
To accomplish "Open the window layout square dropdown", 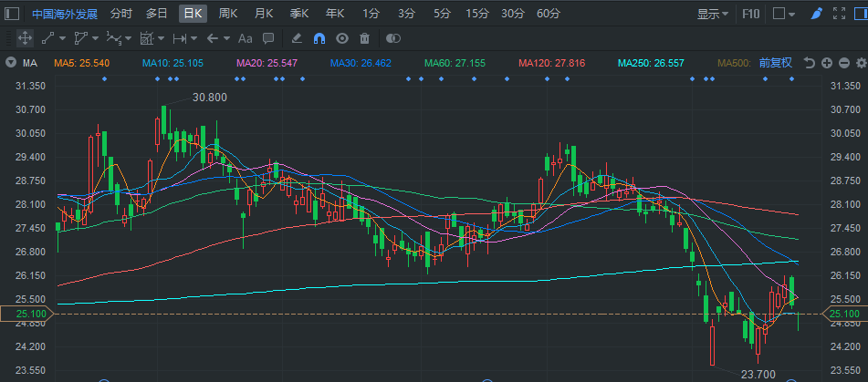I will pos(784,14).
